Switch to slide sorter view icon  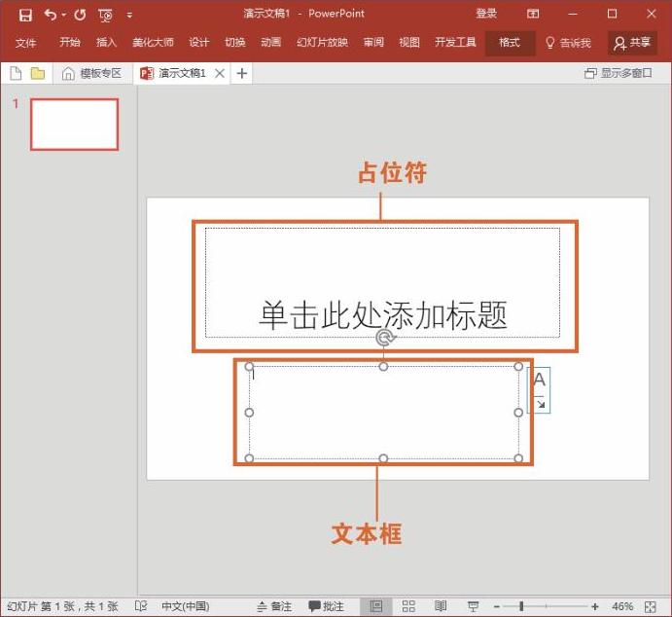coord(408,606)
